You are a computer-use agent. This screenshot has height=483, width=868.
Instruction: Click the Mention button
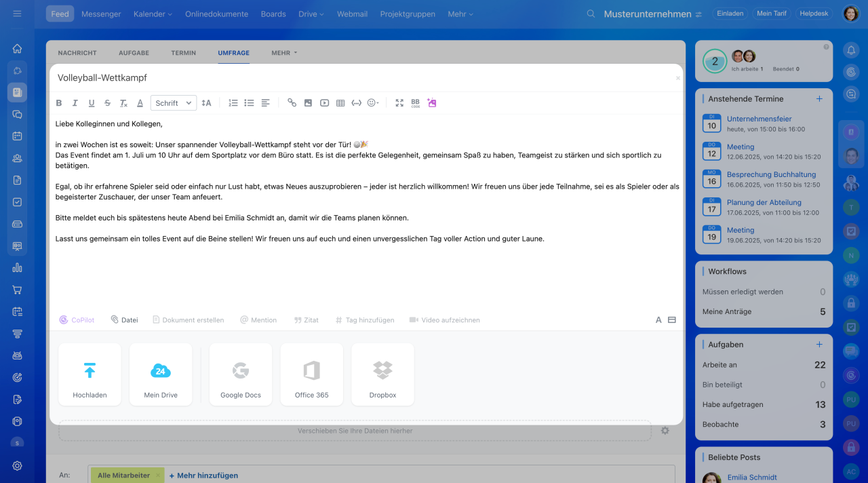coord(258,320)
